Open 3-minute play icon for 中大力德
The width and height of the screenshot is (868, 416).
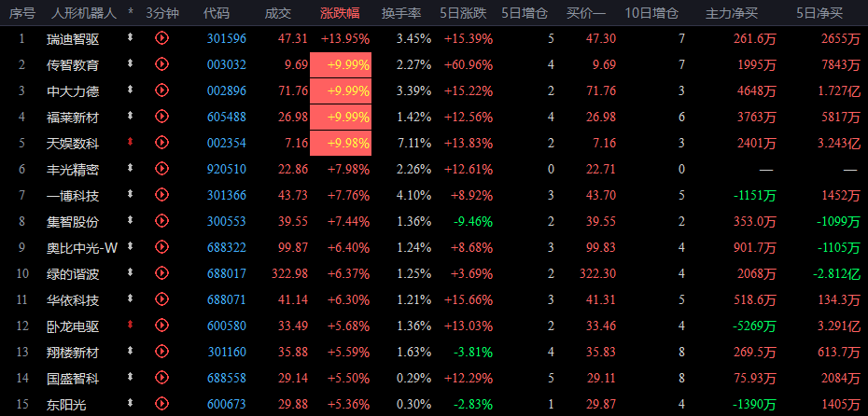pos(161,90)
